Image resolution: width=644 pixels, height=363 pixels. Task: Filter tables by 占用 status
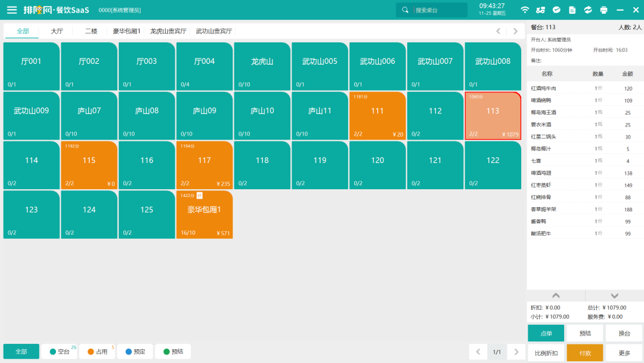click(x=97, y=352)
